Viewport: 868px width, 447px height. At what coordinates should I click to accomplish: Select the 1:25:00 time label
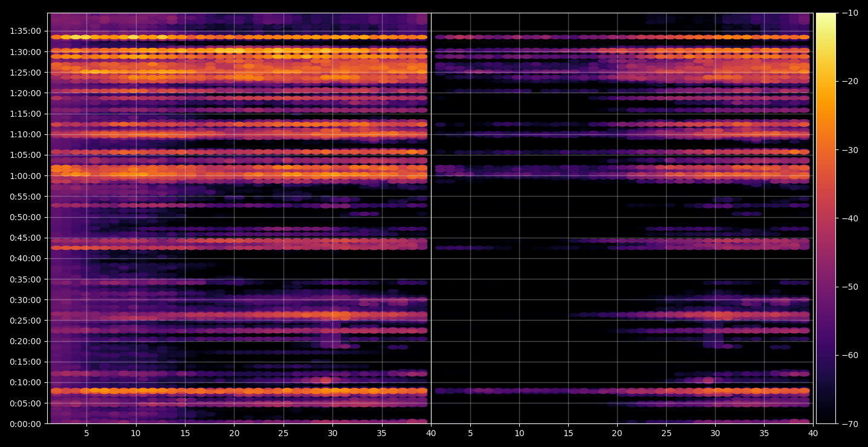click(x=27, y=73)
